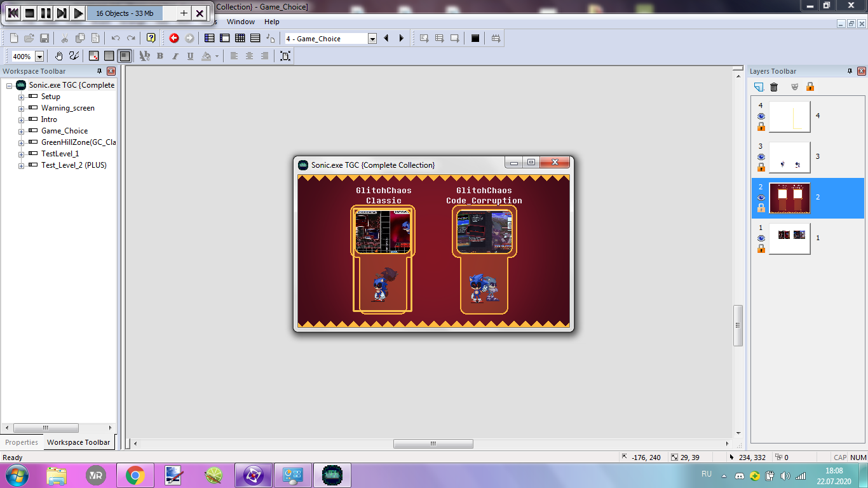This screenshot has height=488, width=868.
Task: Go to next frame arrow
Action: [x=401, y=38]
